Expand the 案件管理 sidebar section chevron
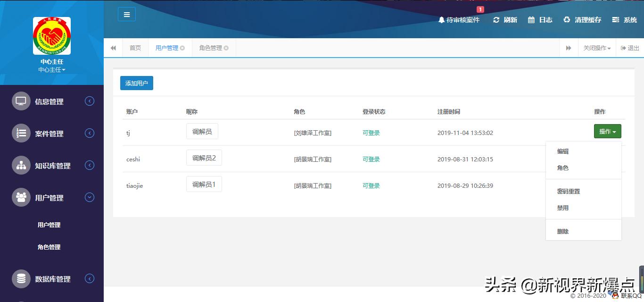This screenshot has height=302, width=644. coord(90,133)
